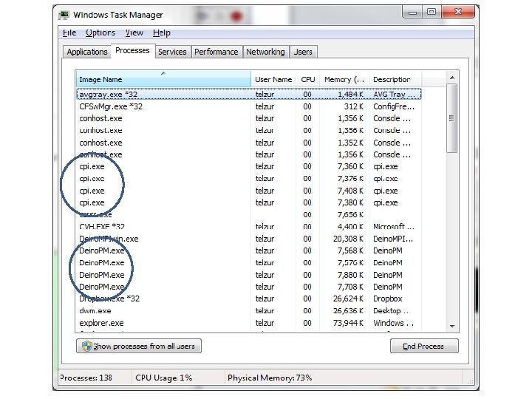Click the 73,944 K memory value
Viewport: 532px width, 399px height.
348,323
